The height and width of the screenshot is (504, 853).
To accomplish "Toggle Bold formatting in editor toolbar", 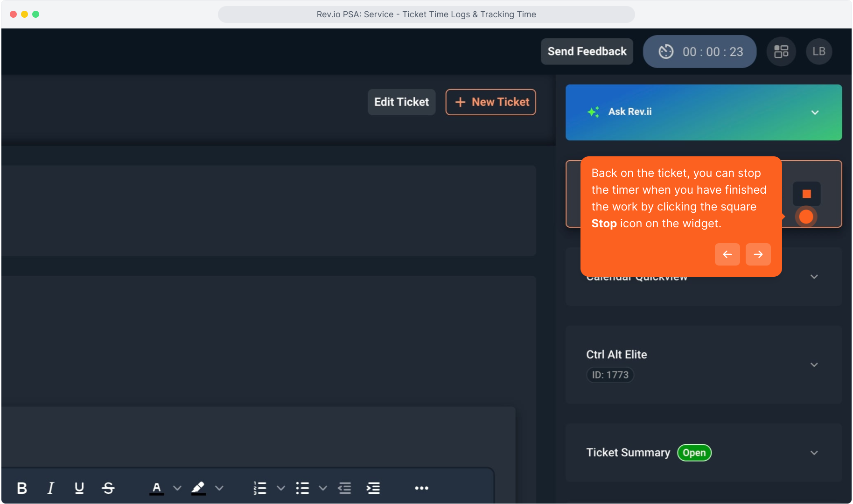I will [x=22, y=488].
